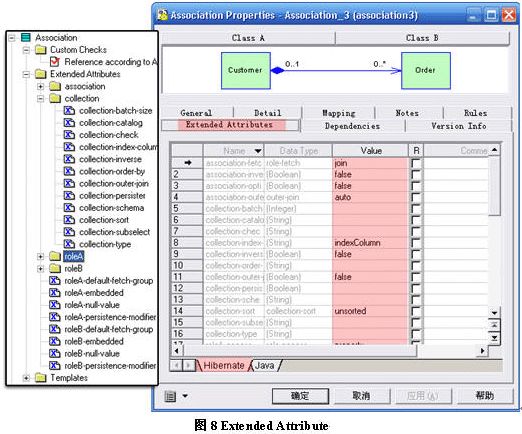Click the roleA-embedded attribute icon
The height and width of the screenshot is (434, 522).
pyautogui.click(x=55, y=293)
